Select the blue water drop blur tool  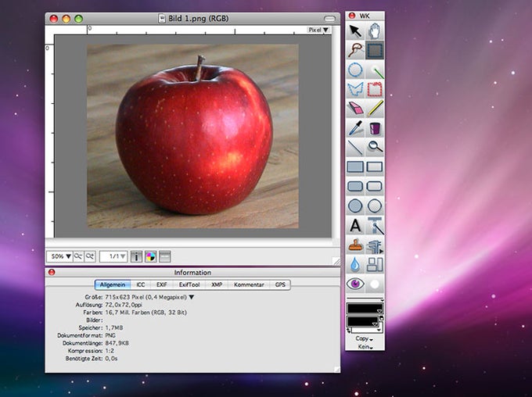(355, 264)
